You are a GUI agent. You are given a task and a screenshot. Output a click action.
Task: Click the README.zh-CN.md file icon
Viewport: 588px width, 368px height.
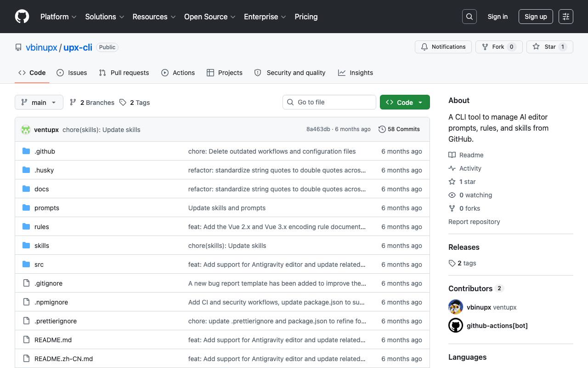(x=26, y=359)
